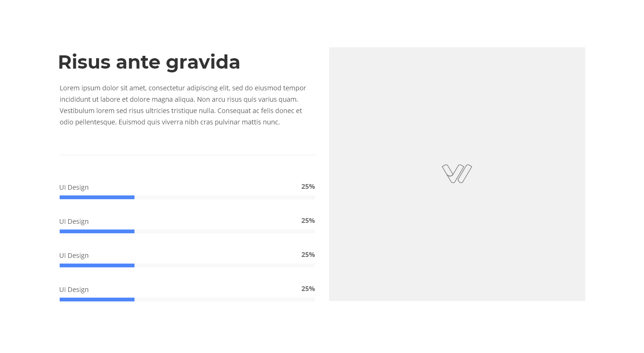Click the first 25% value
The image size is (644, 353).
[308, 186]
